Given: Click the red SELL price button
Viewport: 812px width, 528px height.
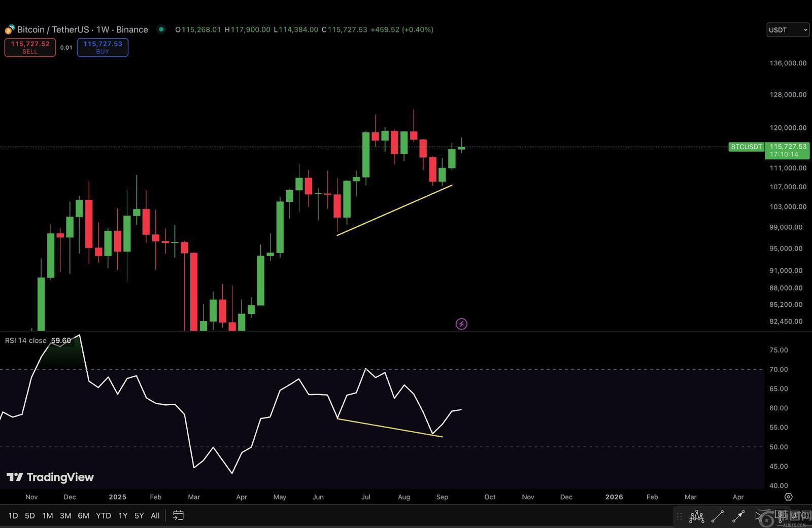Looking at the screenshot, I should [30, 47].
